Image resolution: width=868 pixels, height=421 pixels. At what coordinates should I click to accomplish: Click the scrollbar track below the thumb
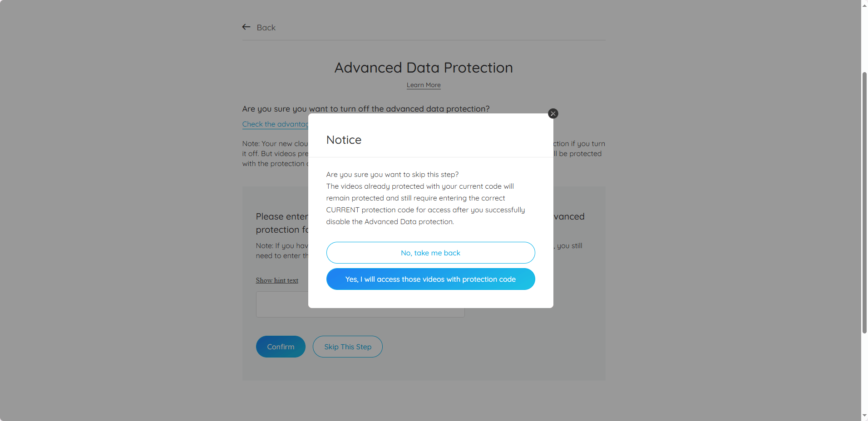[864, 372]
